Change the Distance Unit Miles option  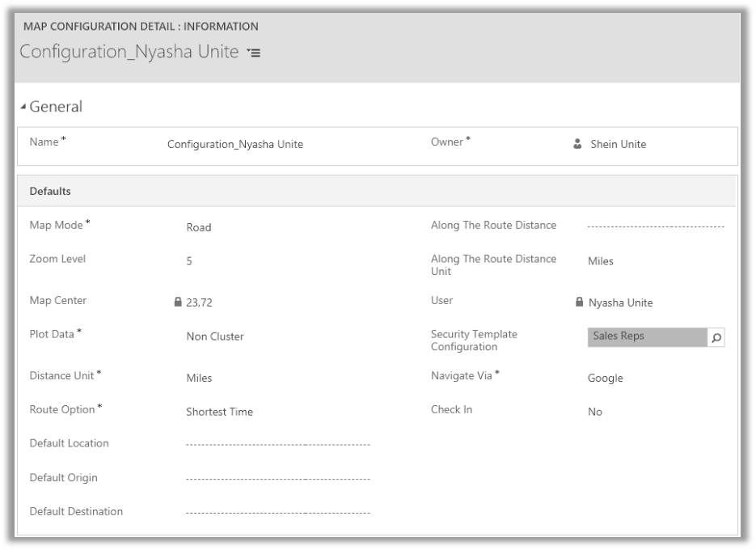pyautogui.click(x=199, y=378)
